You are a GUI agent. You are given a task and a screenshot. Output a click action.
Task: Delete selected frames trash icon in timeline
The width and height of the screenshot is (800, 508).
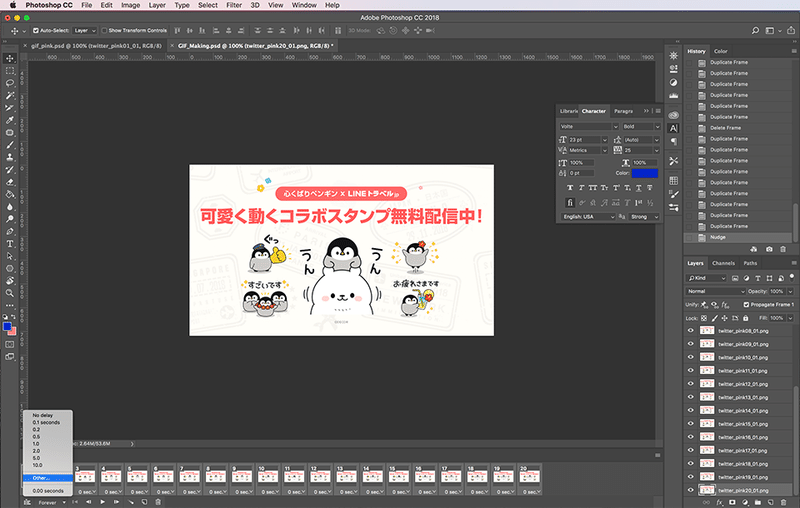pos(158,502)
